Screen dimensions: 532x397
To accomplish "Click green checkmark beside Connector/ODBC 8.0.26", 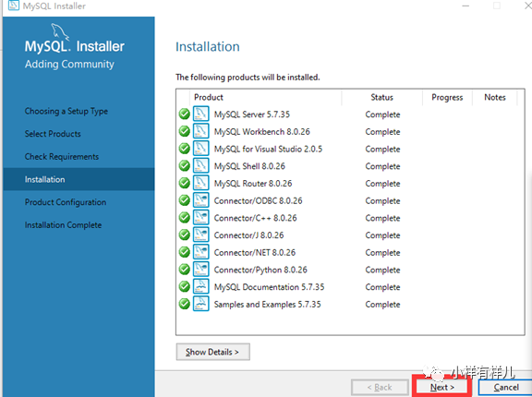I will (x=184, y=200).
